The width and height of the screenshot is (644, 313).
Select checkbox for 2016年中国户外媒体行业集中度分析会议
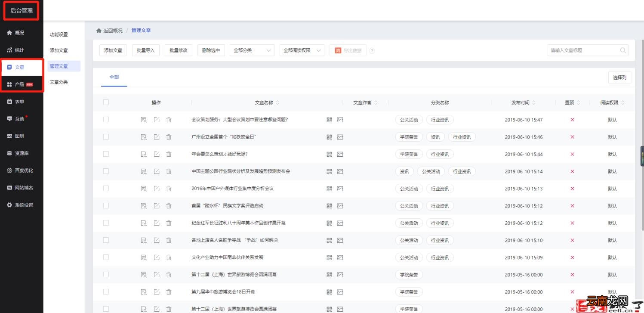(x=106, y=188)
